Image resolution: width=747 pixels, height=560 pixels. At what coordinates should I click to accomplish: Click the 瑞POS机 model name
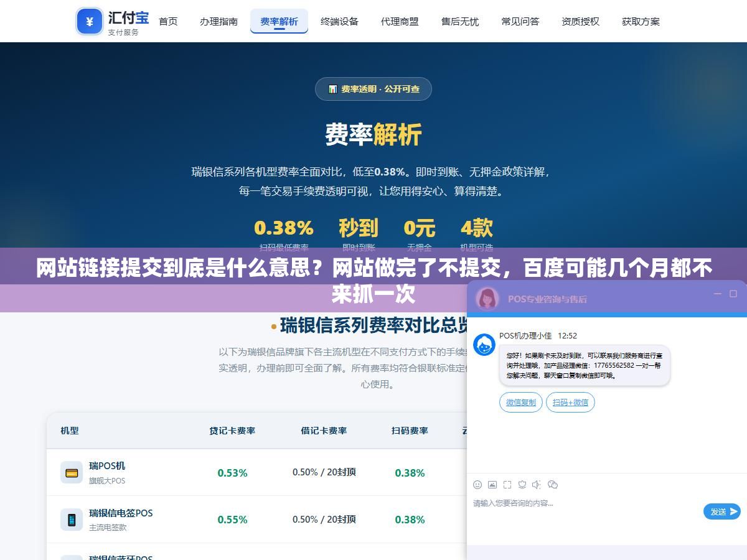[107, 465]
